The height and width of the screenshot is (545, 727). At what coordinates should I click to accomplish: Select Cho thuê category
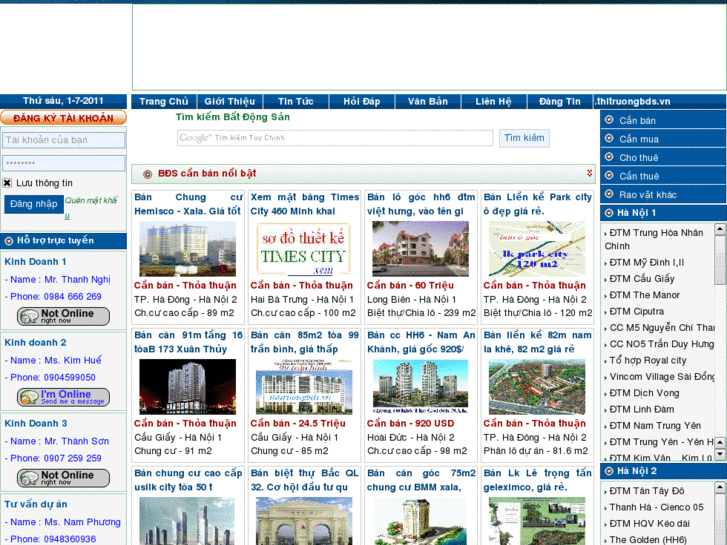(638, 158)
